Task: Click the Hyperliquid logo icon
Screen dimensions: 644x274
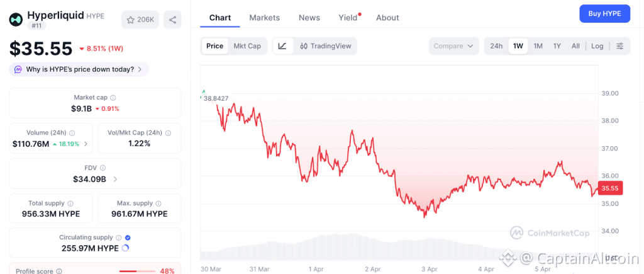Action: (x=16, y=19)
